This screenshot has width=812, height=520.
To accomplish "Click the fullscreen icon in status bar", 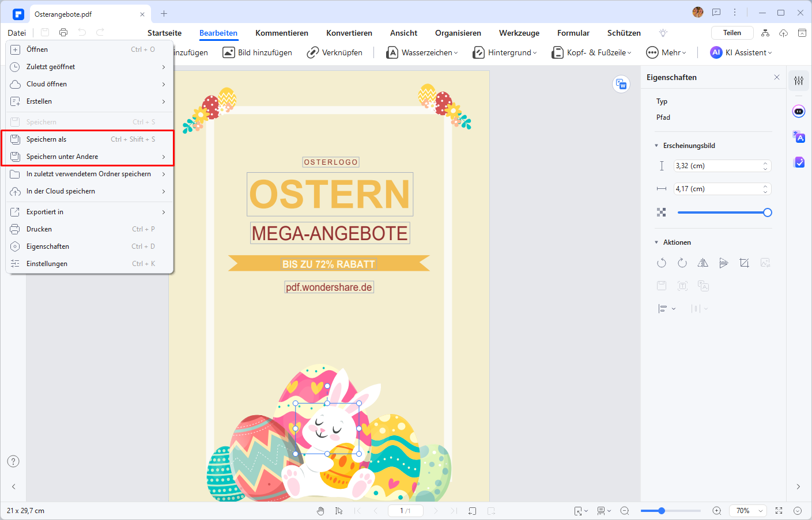I will (x=779, y=511).
